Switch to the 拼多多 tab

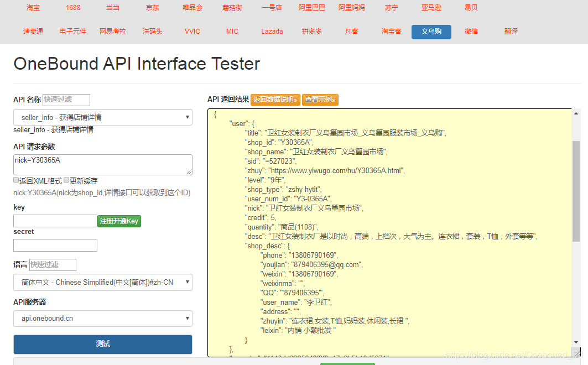311,32
